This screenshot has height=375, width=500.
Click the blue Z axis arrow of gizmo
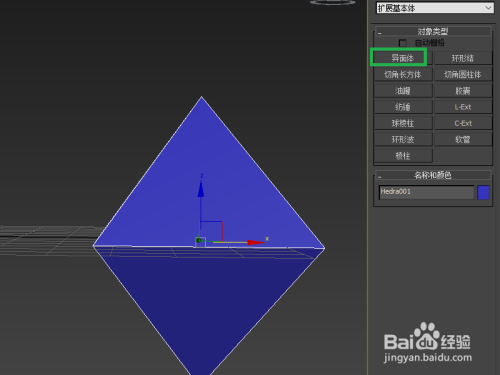(x=201, y=189)
